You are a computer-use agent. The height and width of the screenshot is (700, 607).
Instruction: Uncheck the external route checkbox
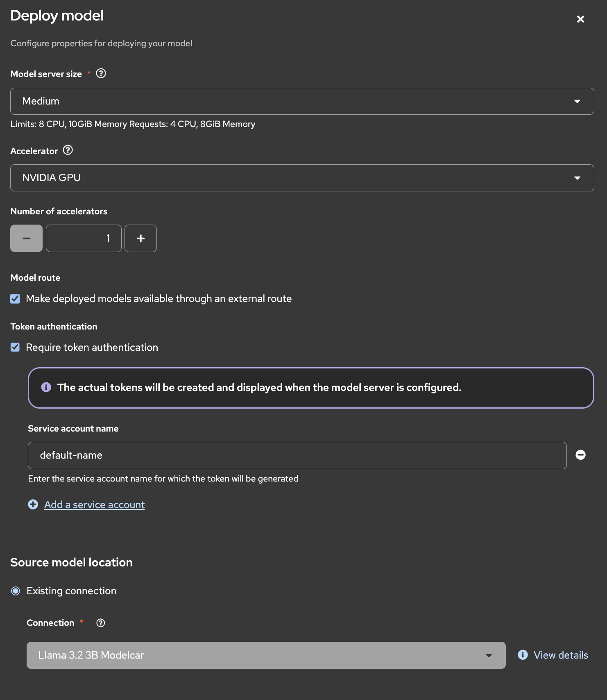click(15, 299)
